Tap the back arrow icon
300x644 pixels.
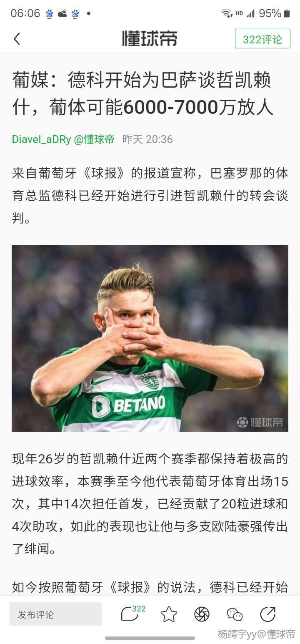(x=17, y=39)
